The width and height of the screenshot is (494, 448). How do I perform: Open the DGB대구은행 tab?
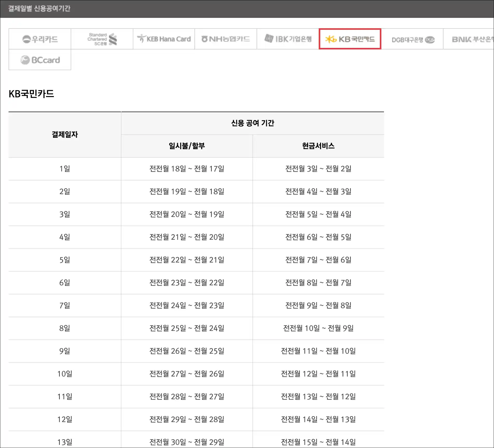tap(412, 39)
